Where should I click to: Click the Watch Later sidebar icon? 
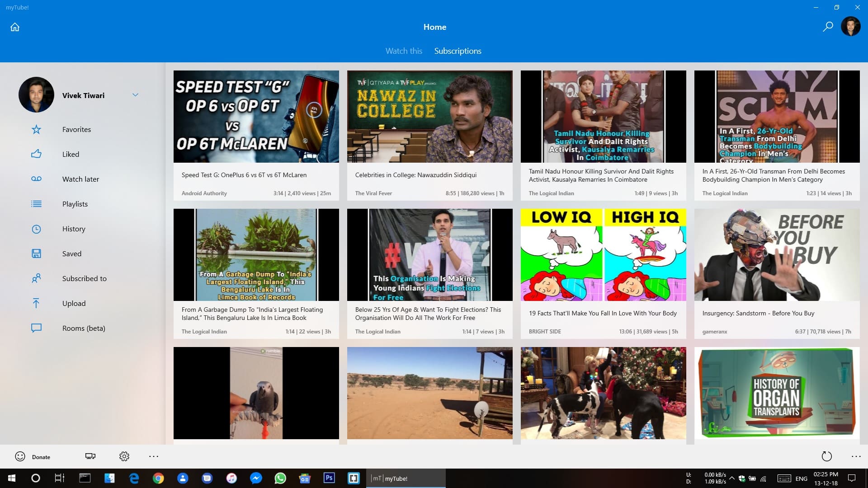coord(37,179)
